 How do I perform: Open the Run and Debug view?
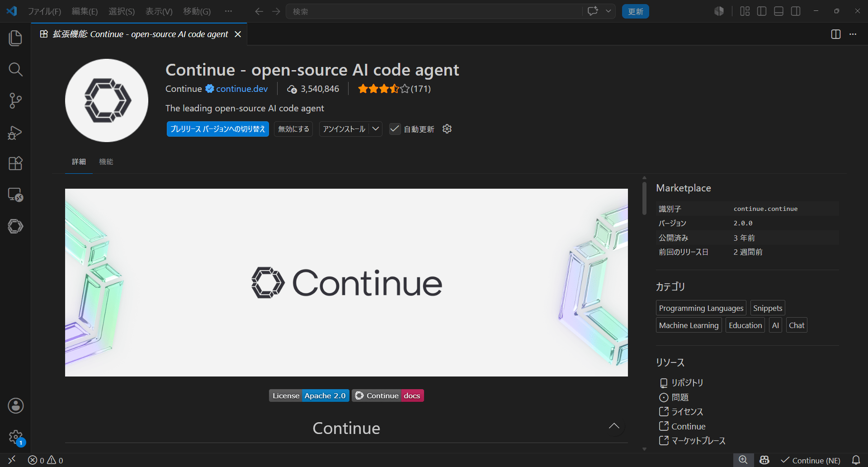[15, 132]
